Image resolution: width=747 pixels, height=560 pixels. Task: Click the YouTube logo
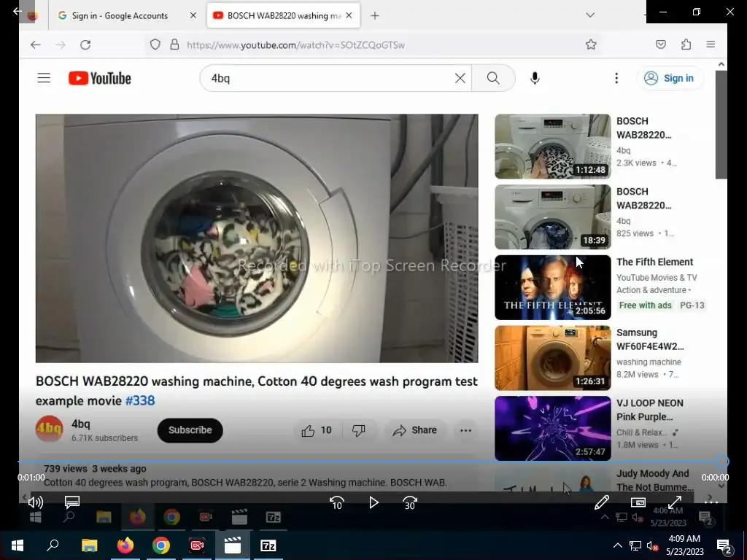pos(99,78)
